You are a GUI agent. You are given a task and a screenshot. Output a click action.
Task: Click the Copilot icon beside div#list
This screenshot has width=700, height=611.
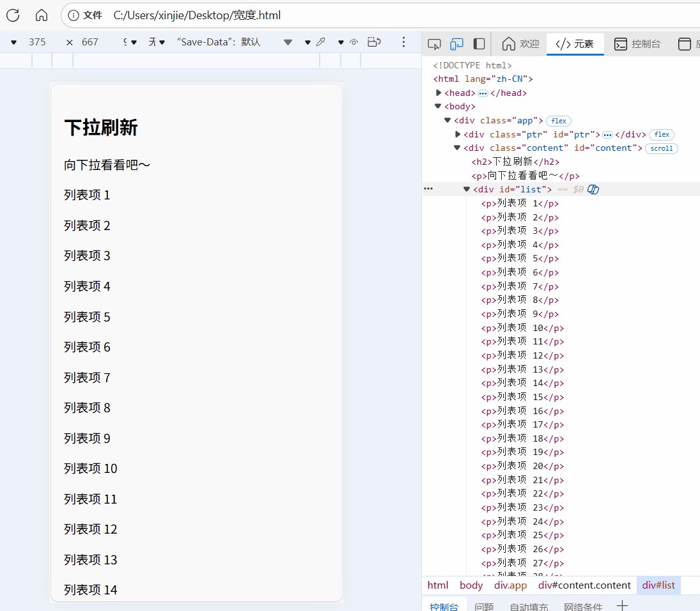[593, 189]
